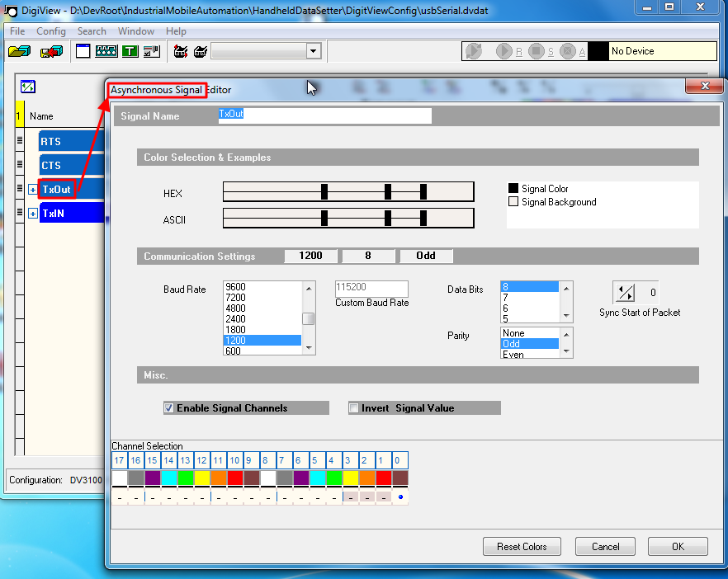Click the handle icon beside TxOut
728x579 pixels.
20,188
